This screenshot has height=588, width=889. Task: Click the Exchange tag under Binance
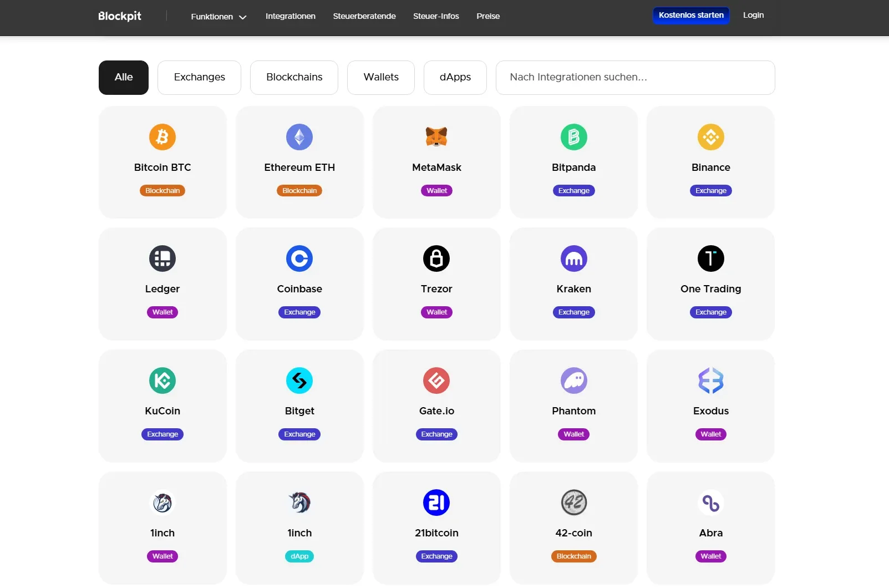pyautogui.click(x=711, y=191)
